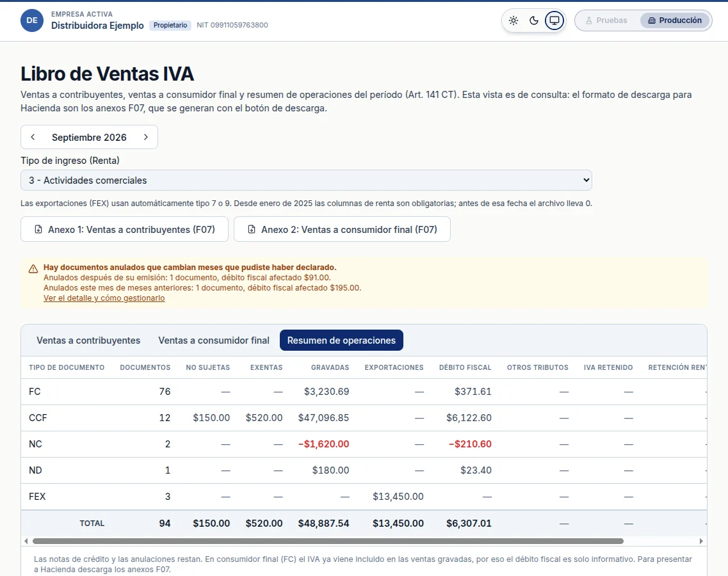Click IVA RETENIDO column header
728x576 pixels.
(x=608, y=367)
